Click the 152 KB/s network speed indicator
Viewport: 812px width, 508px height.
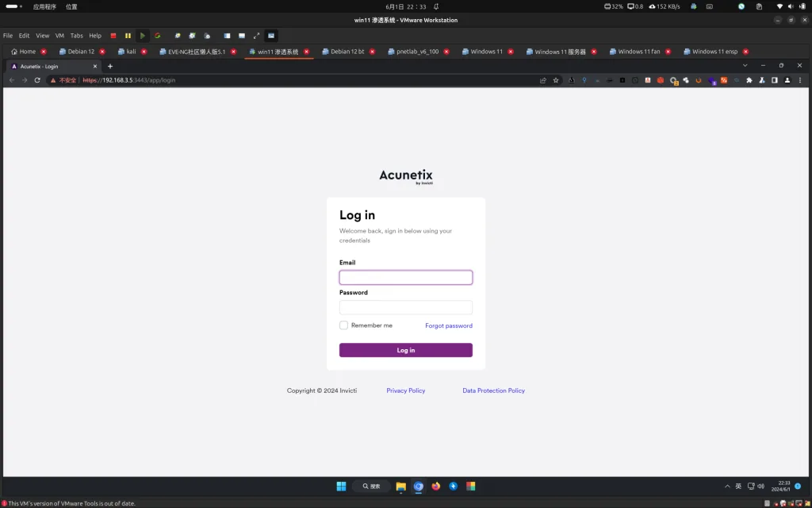pos(665,6)
